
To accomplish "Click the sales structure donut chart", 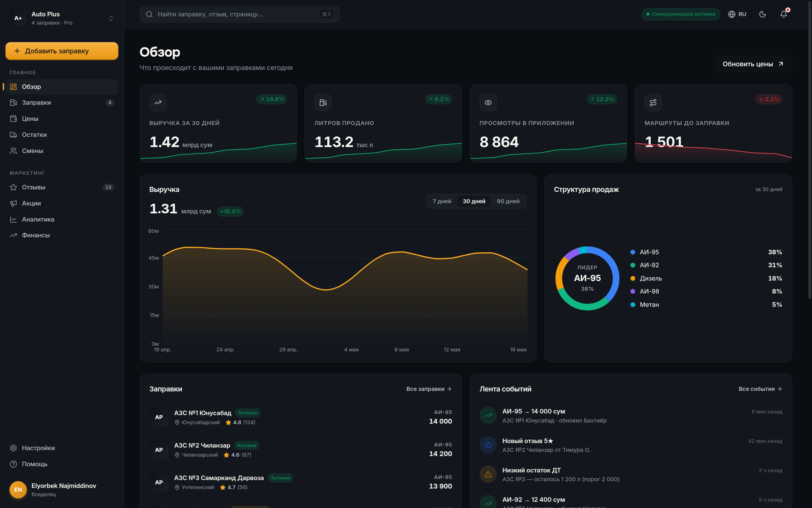I will coord(587,278).
